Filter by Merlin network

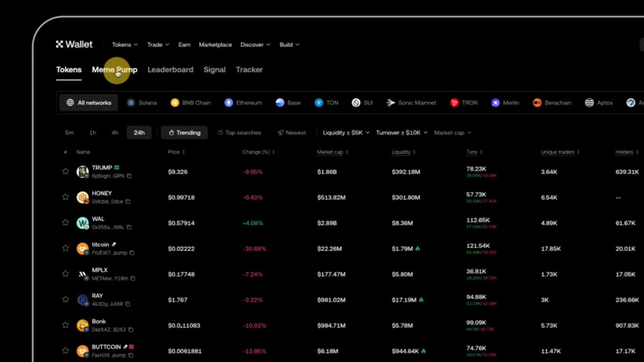tap(505, 102)
